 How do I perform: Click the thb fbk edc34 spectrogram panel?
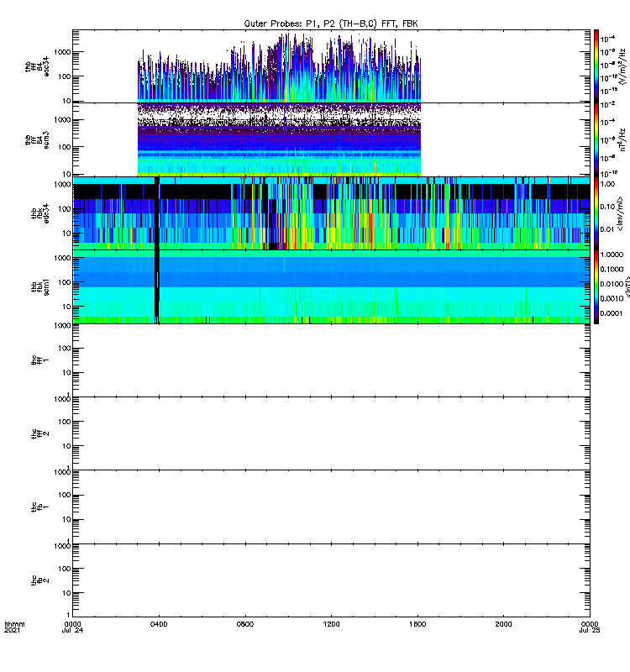[x=331, y=213]
